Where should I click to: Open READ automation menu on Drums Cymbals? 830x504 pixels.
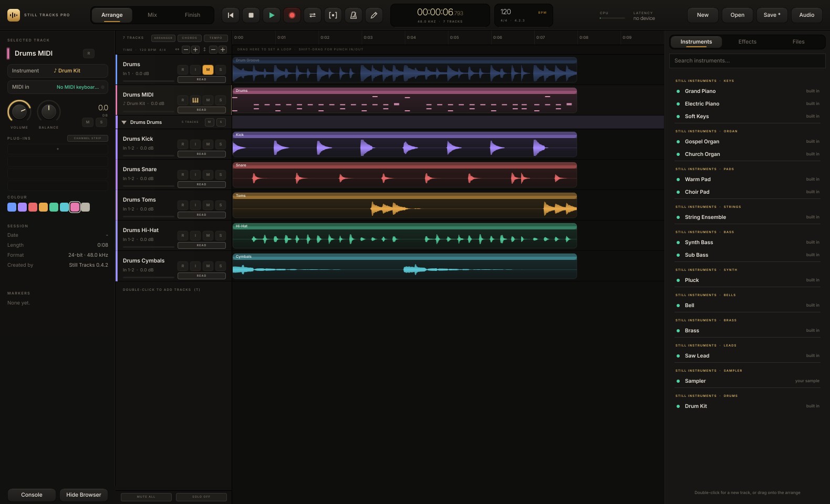pos(202,276)
